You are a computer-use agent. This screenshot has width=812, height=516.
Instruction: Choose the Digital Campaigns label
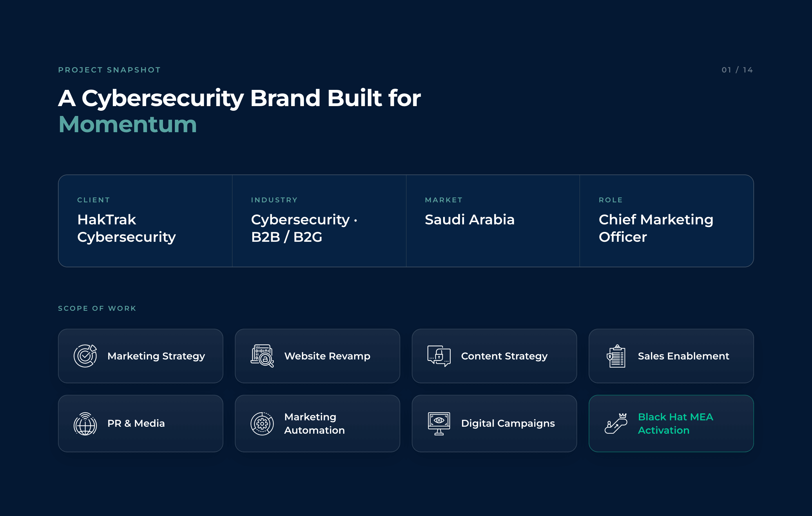click(508, 424)
